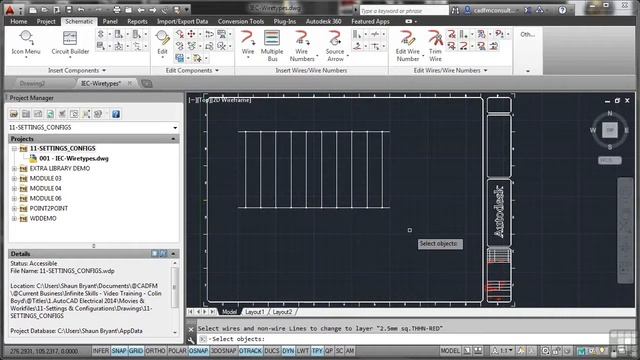Screen dimensions: 640x360
Task: Switch to the Drawing2 document tab
Action: coord(33,84)
